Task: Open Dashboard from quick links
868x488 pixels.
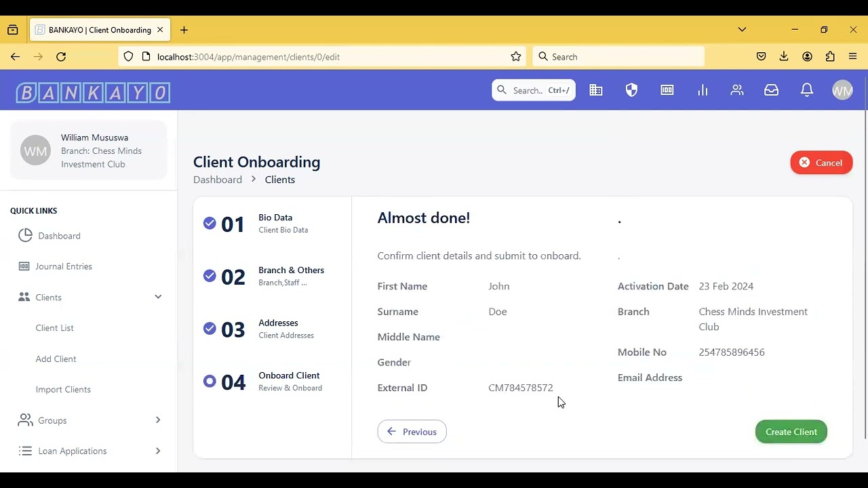Action: pyautogui.click(x=59, y=236)
